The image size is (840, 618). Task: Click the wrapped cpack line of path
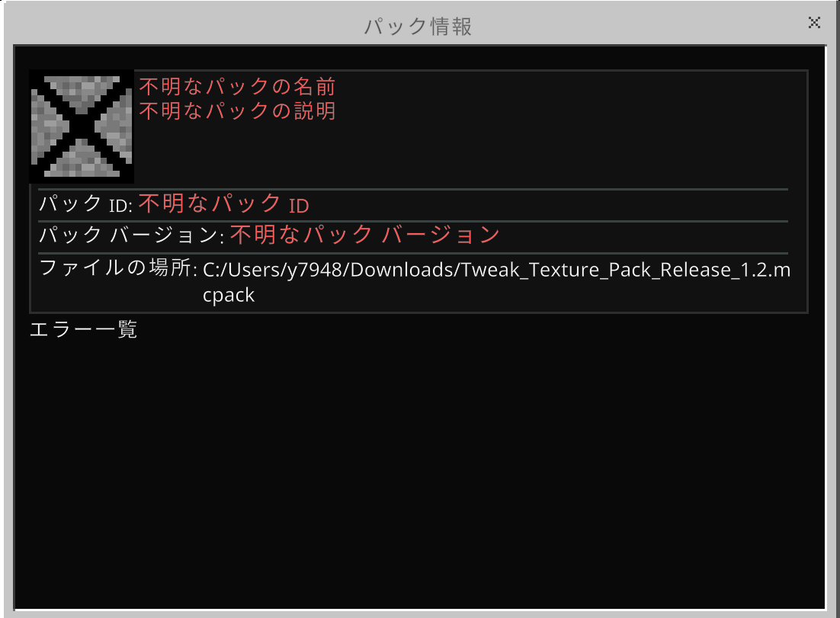tap(229, 295)
